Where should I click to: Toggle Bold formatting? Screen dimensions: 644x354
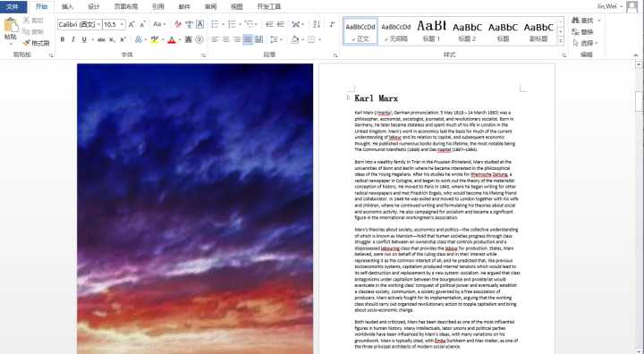click(63, 39)
